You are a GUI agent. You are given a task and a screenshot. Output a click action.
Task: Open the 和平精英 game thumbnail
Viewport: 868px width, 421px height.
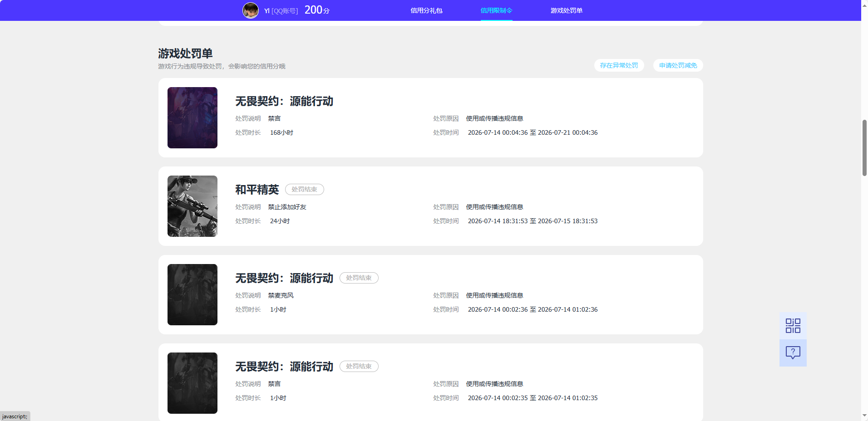coord(192,206)
